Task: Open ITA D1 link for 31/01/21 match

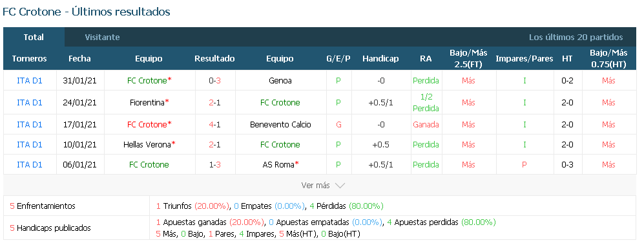Action: click(30, 81)
